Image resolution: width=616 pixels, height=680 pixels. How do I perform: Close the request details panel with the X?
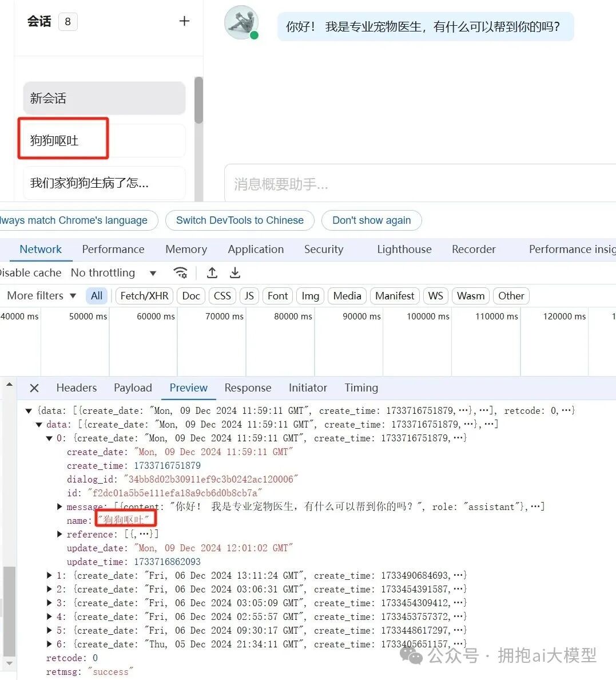(34, 388)
